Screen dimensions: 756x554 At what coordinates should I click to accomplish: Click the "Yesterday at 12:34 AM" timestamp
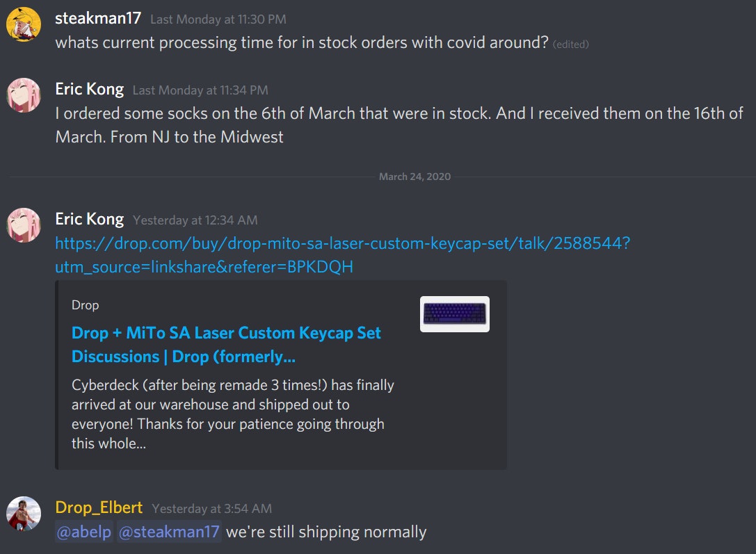pyautogui.click(x=195, y=220)
